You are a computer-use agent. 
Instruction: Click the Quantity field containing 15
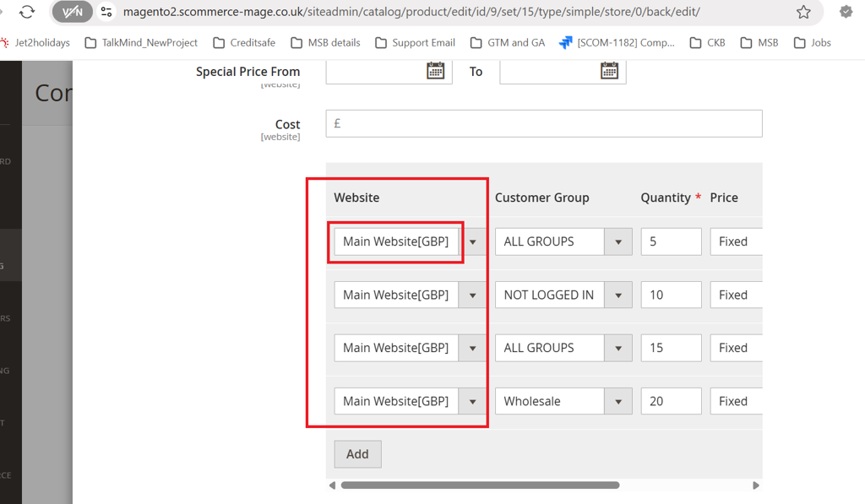(x=671, y=348)
